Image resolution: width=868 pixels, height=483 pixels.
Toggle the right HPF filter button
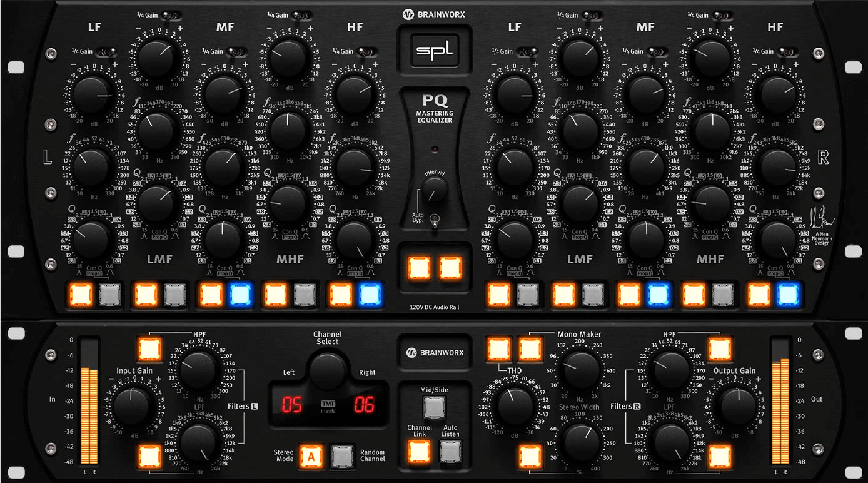tap(719, 349)
